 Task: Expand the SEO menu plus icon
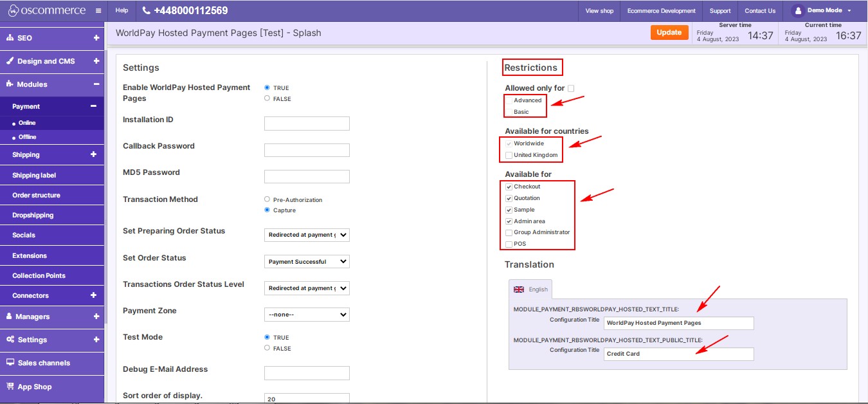(96, 38)
